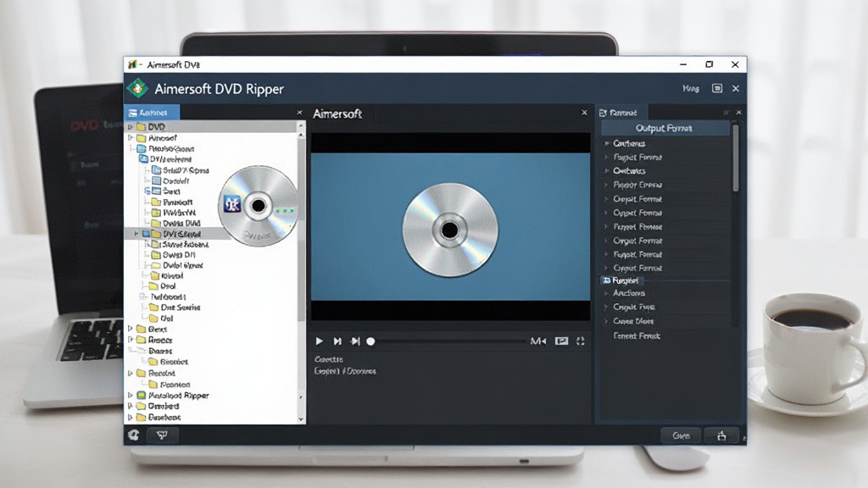
Task: Click the text button left of the header menu icon
Action: (690, 88)
